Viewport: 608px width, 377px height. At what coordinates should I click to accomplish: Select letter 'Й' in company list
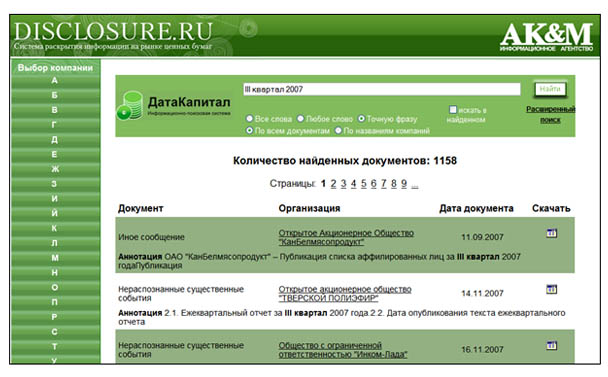55,213
